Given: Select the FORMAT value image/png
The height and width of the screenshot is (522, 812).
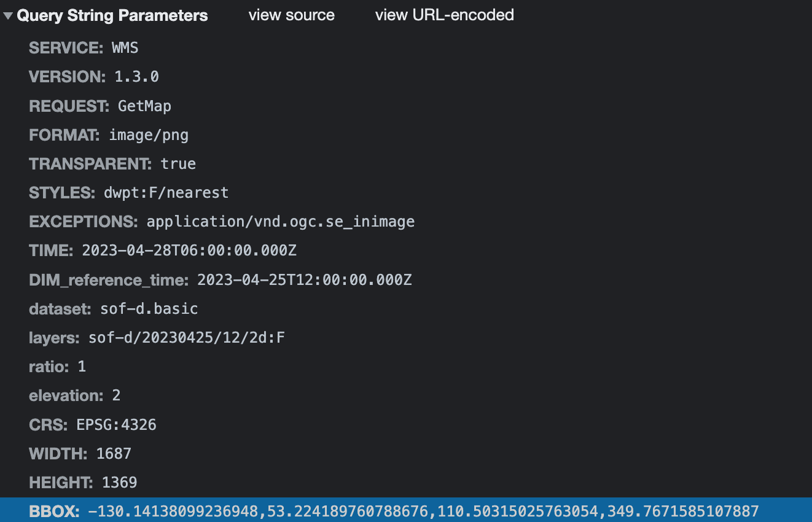Looking at the screenshot, I should (149, 134).
